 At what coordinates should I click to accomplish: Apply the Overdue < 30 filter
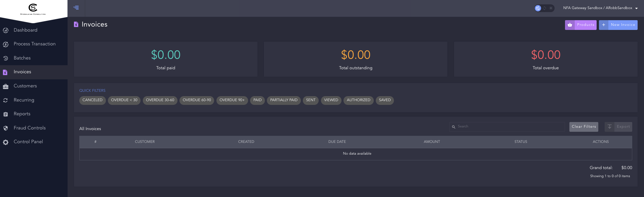click(124, 100)
